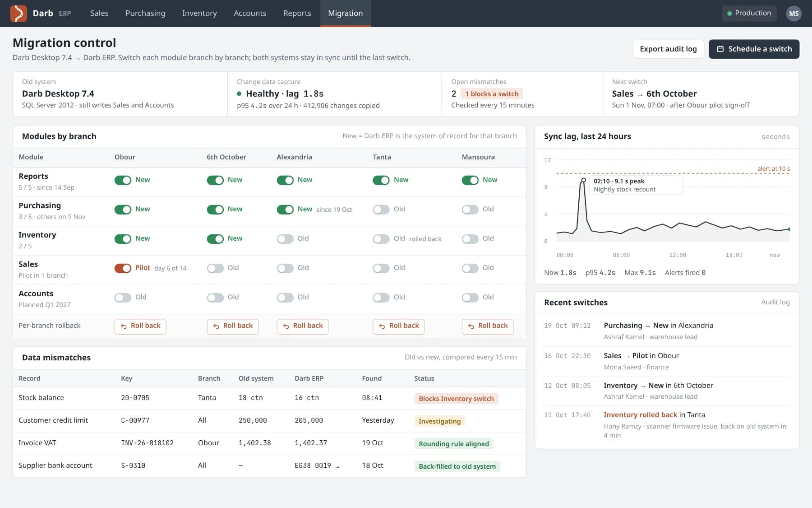Image resolution: width=812 pixels, height=508 pixels.
Task: Click Export audit log button
Action: pos(668,49)
